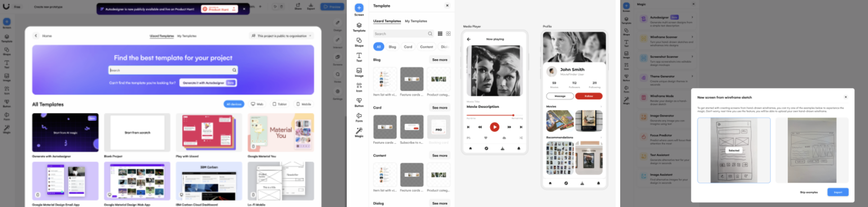Expand the Recommendations chevron in Profile screen
Image resolution: width=868 pixels, height=207 pixels.
coord(601,138)
